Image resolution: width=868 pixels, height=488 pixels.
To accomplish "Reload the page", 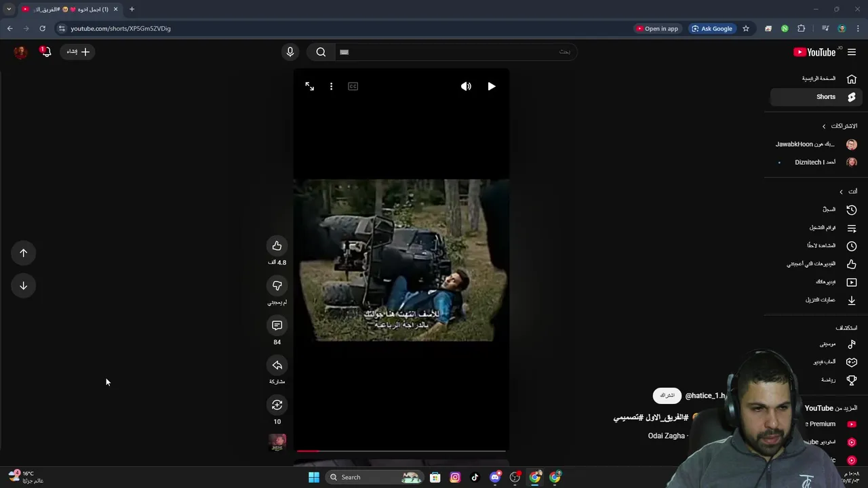I will (x=42, y=28).
